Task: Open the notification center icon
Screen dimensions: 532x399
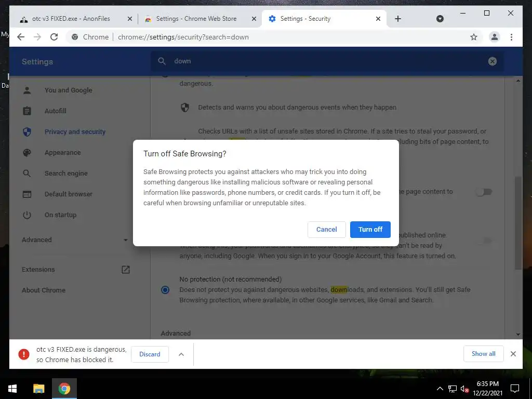Action: pyautogui.click(x=515, y=389)
